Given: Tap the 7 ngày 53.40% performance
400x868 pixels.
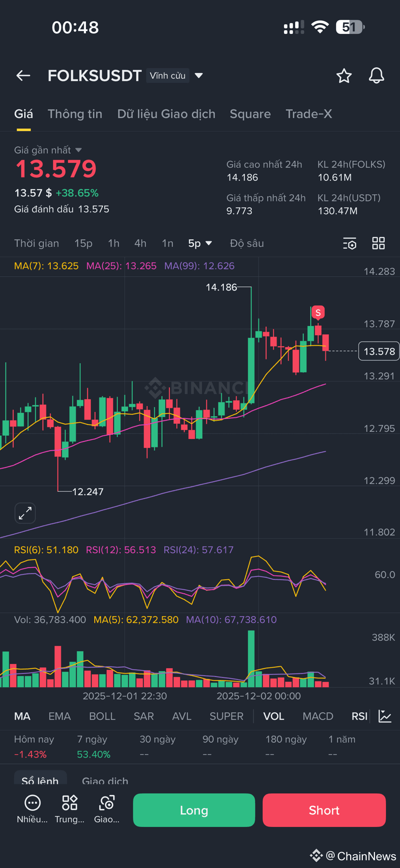Looking at the screenshot, I should click(94, 747).
